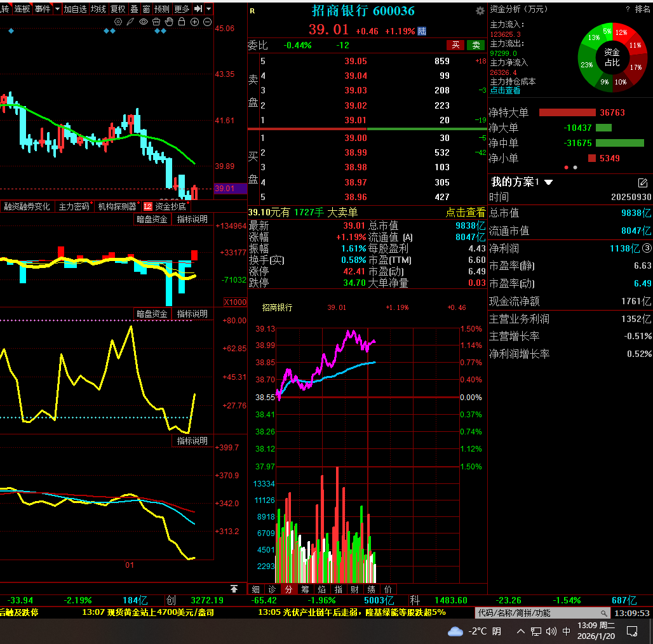Click 暗盘资金 label in first indicator panel
The width and height of the screenshot is (653, 644).
[x=152, y=219]
